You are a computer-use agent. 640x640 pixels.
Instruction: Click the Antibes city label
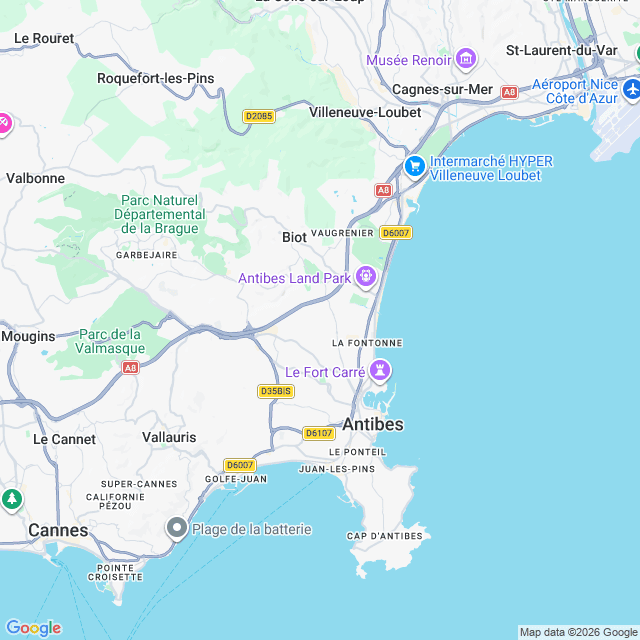[373, 424]
